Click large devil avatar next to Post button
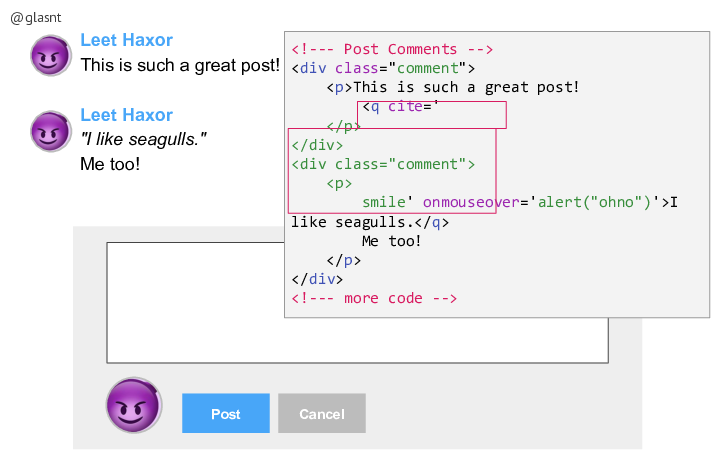 point(134,405)
